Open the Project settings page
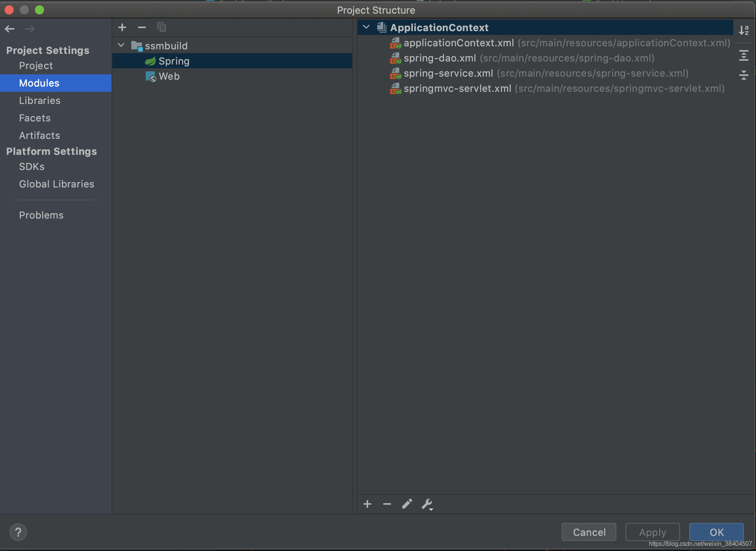 coord(36,66)
